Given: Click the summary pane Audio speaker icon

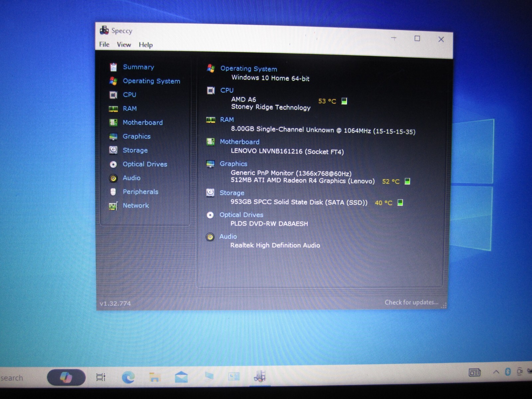Looking at the screenshot, I should click(x=210, y=237).
